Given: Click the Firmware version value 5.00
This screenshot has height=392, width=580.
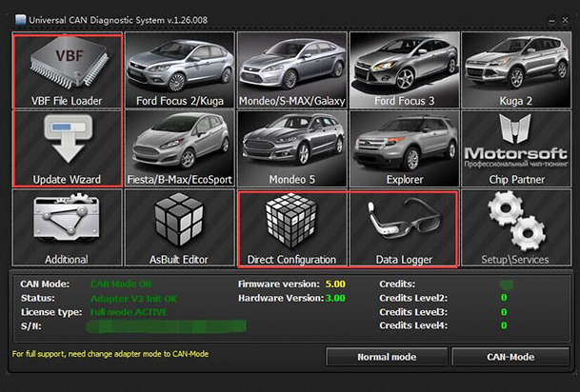Looking at the screenshot, I should tap(335, 284).
